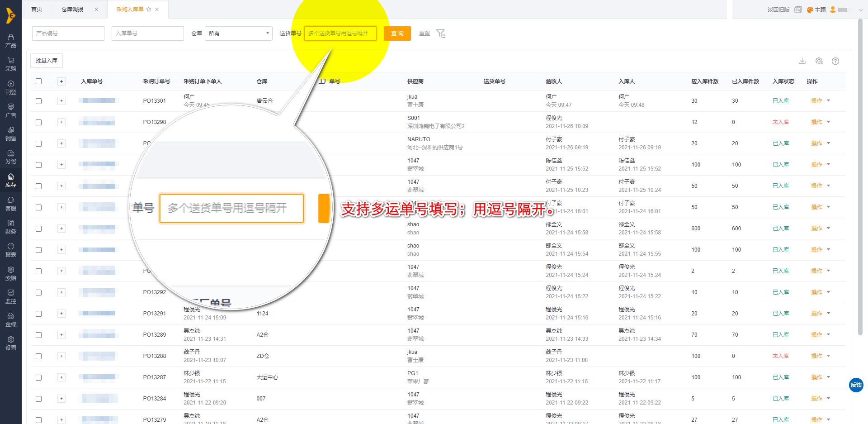868x424 pixels.
Task: Click the language En icon
Action: tap(798, 10)
